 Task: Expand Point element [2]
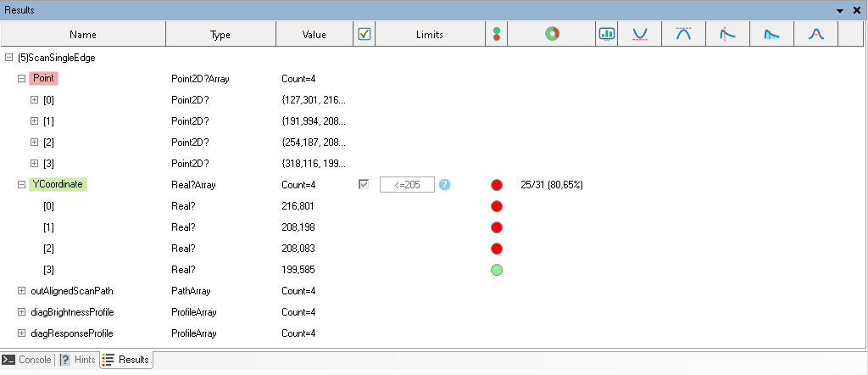click(35, 143)
